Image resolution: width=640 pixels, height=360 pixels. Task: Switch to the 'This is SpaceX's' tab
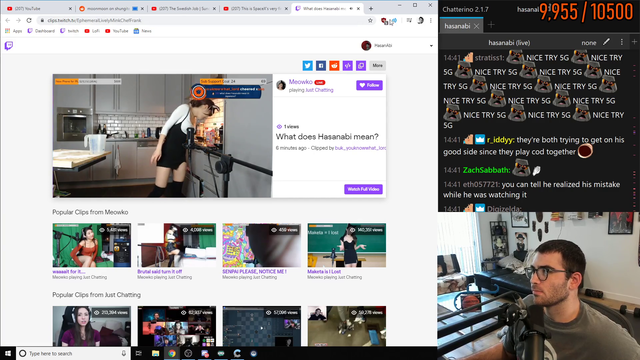point(255,8)
